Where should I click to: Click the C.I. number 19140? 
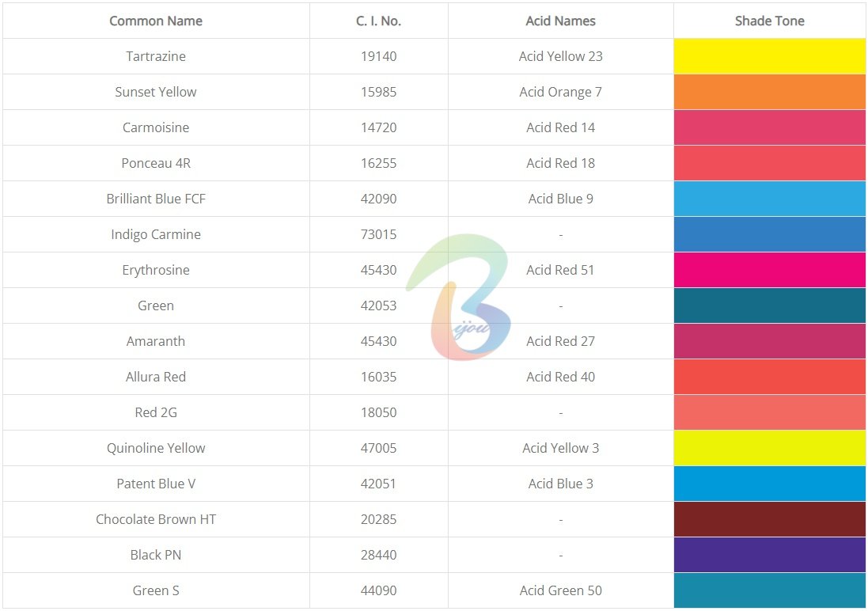click(379, 56)
